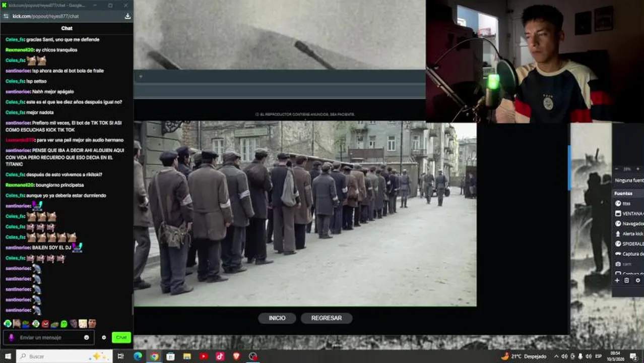Screen dimensions: 644x363
Task: Pick the last face emote in quick row
Action: tap(92, 323)
